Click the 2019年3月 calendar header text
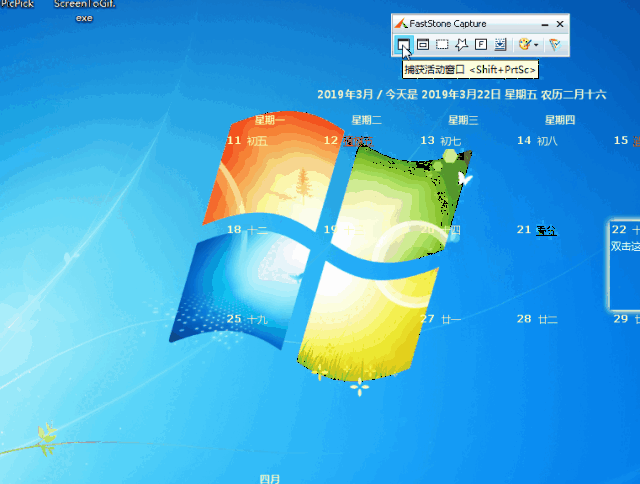Viewport: 640px width, 484px height. tap(345, 95)
